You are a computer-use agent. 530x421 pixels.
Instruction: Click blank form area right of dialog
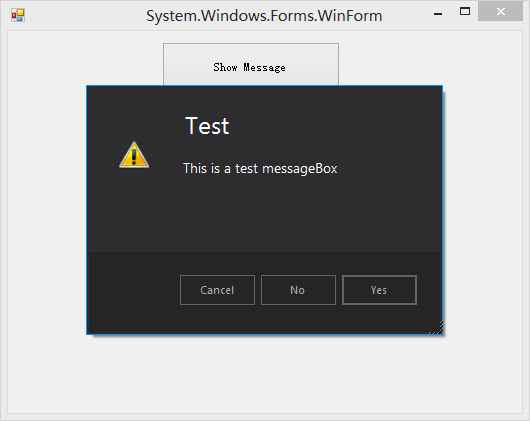coord(483,209)
